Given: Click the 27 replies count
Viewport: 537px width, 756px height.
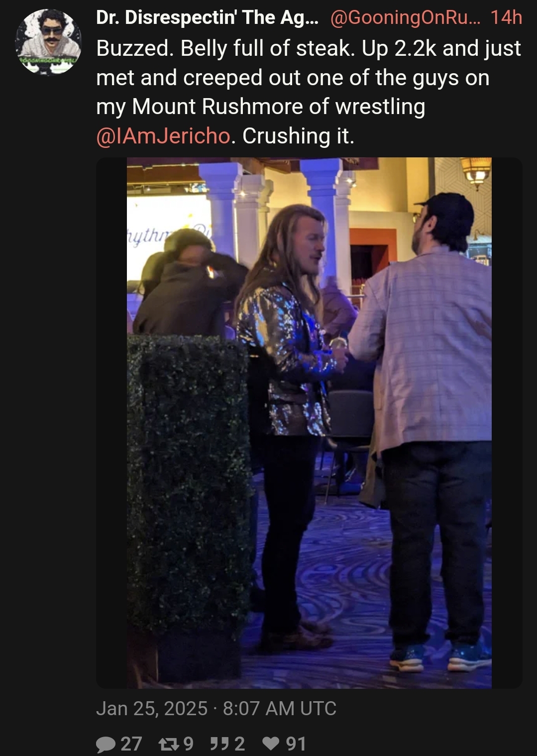Looking at the screenshot, I should tap(131, 744).
